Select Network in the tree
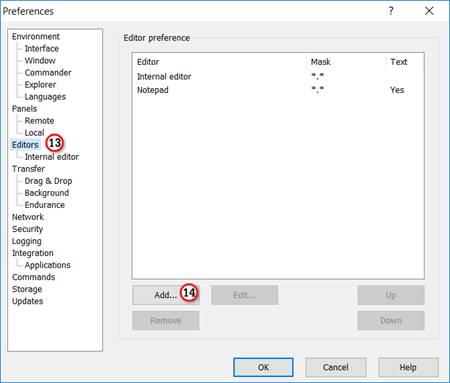The height and width of the screenshot is (383, 450). click(x=28, y=217)
